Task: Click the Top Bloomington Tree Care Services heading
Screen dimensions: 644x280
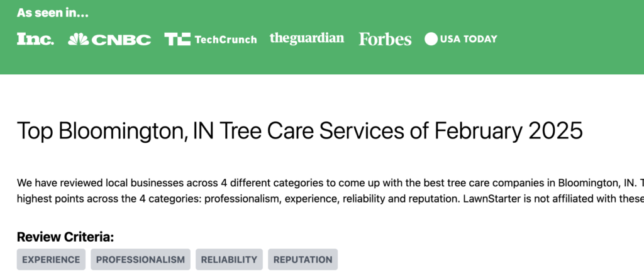Action: pyautogui.click(x=300, y=131)
